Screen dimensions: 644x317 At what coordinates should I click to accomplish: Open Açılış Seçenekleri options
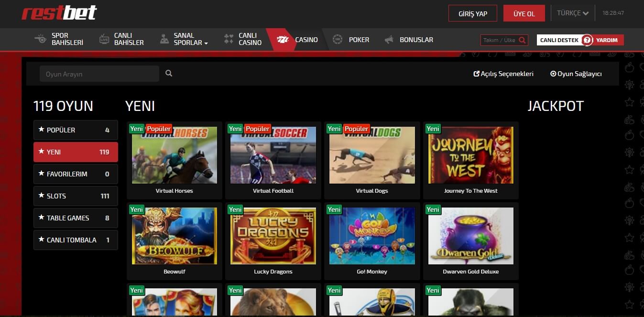pyautogui.click(x=503, y=74)
